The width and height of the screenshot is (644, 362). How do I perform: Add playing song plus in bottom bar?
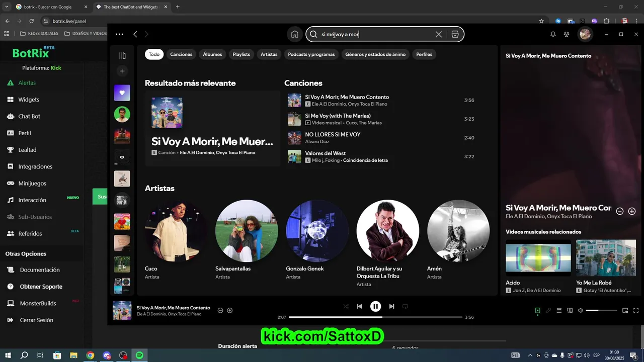click(x=230, y=310)
